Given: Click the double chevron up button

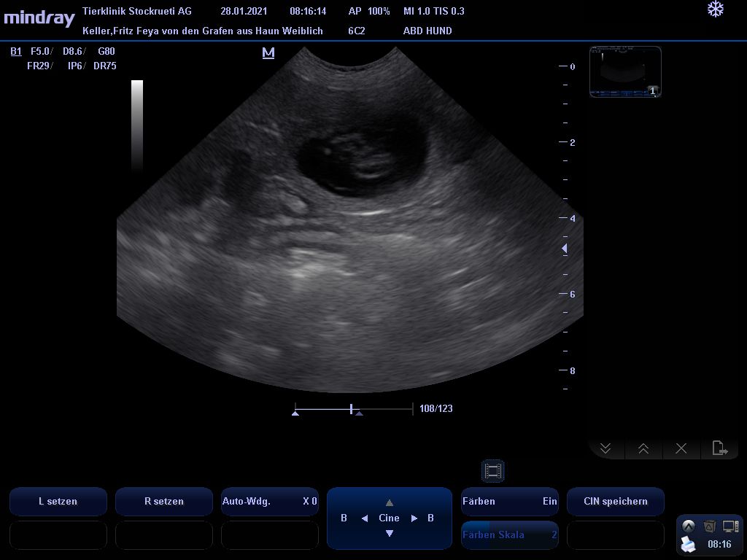Looking at the screenshot, I should click(x=643, y=448).
